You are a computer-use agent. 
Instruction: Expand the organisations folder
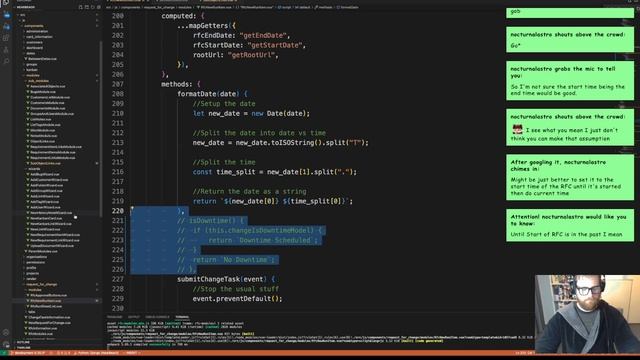36,257
